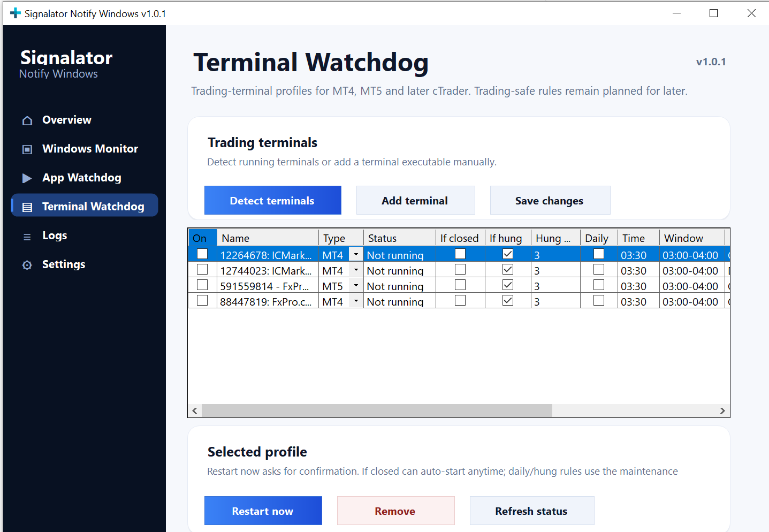Remove the selected profile
The height and width of the screenshot is (532, 769).
(395, 511)
